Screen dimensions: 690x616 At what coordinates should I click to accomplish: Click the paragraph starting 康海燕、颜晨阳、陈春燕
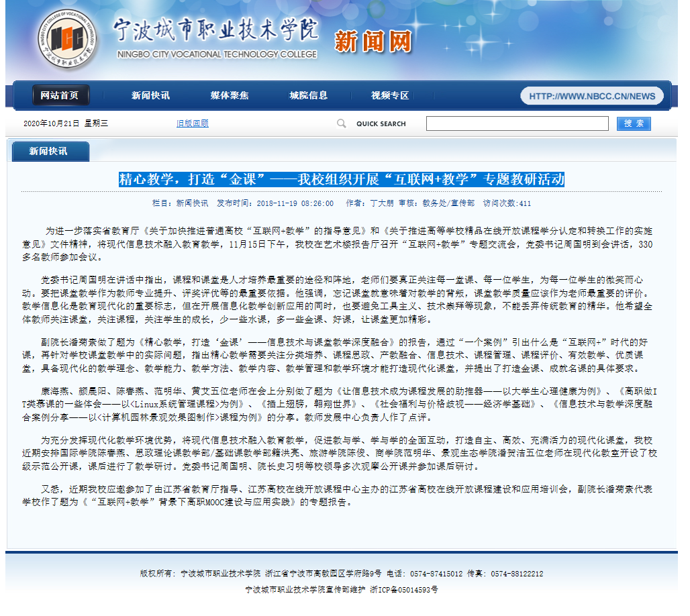click(x=340, y=404)
